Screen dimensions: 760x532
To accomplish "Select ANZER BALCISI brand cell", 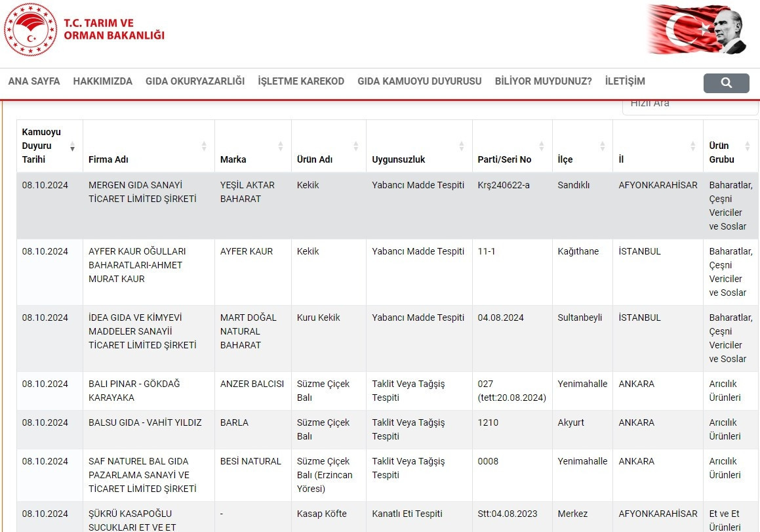I will tap(253, 391).
